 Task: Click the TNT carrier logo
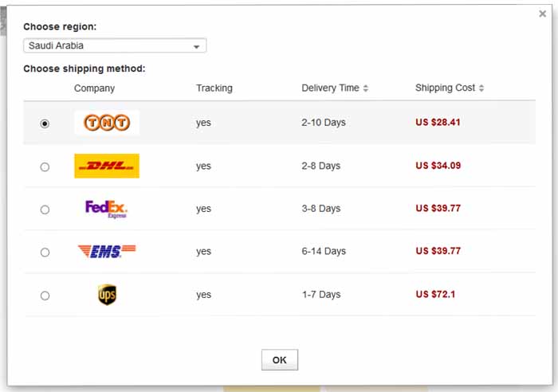[107, 123]
